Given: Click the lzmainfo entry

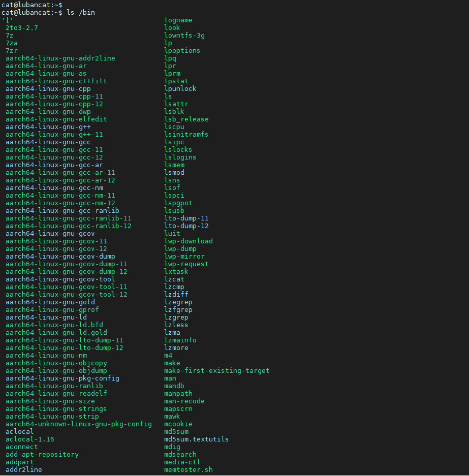Looking at the screenshot, I should click(x=180, y=340).
